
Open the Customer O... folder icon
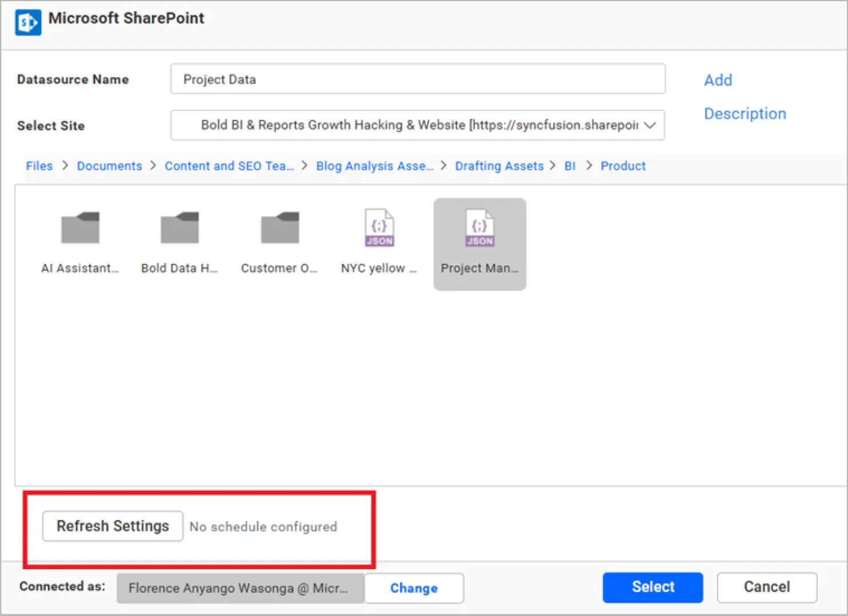[280, 227]
